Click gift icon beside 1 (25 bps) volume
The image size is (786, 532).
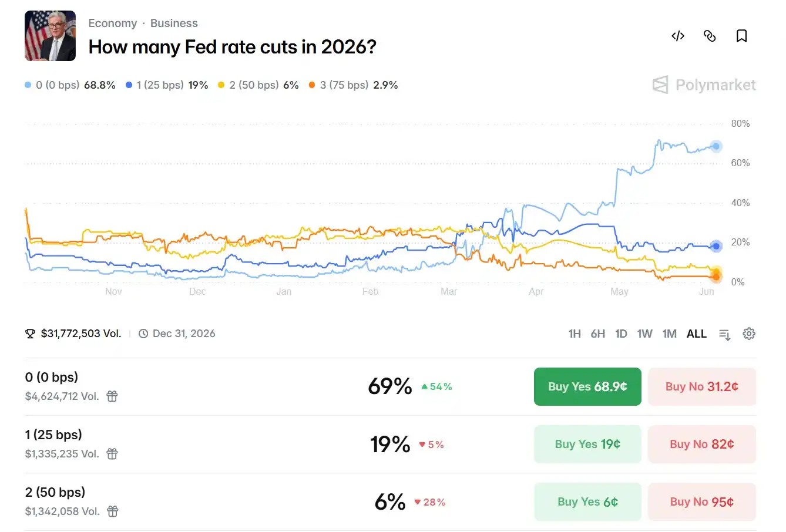[112, 454]
